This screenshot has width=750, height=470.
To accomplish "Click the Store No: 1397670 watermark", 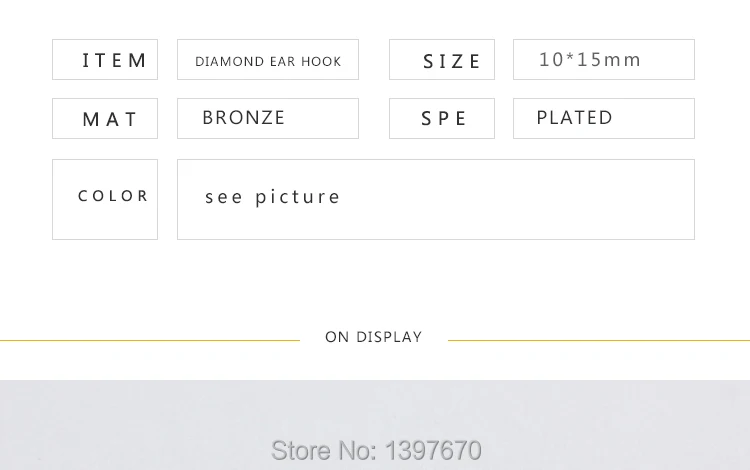I will click(376, 450).
